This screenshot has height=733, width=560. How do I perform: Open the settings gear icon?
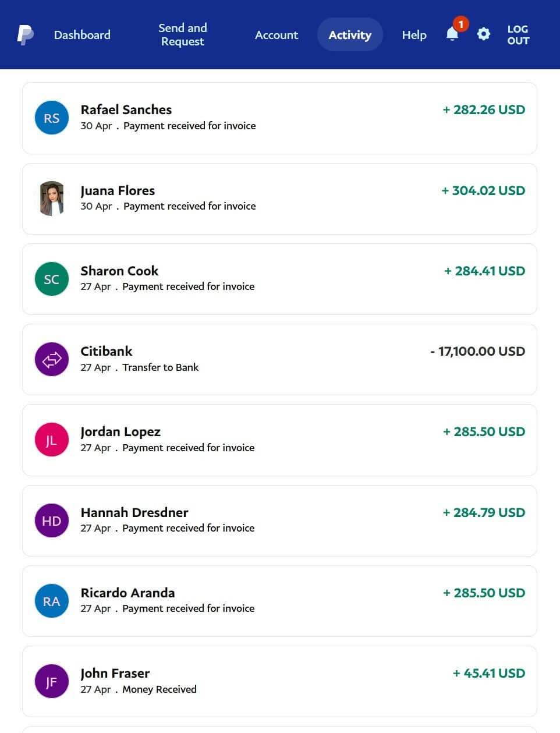pos(483,34)
